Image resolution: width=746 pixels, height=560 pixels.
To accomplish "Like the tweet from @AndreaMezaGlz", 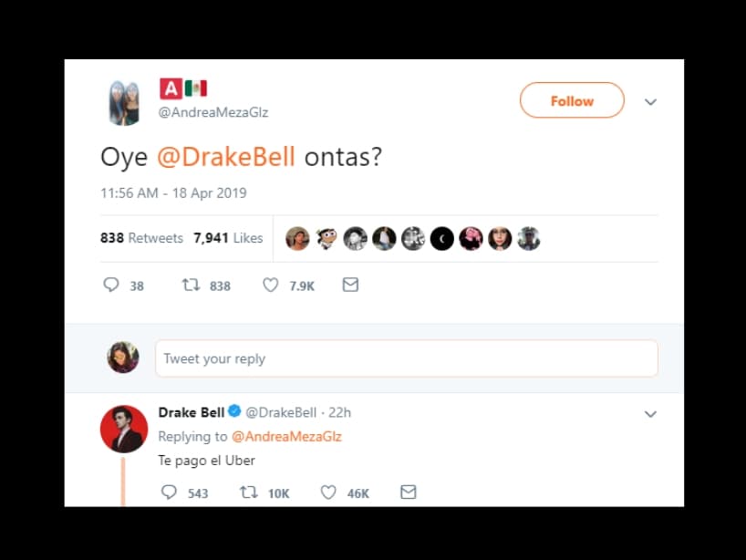I will [270, 285].
